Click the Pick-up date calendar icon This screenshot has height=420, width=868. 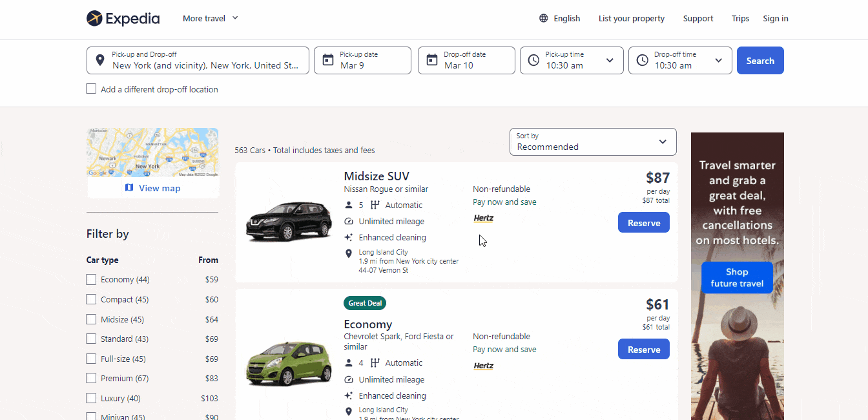(x=328, y=60)
